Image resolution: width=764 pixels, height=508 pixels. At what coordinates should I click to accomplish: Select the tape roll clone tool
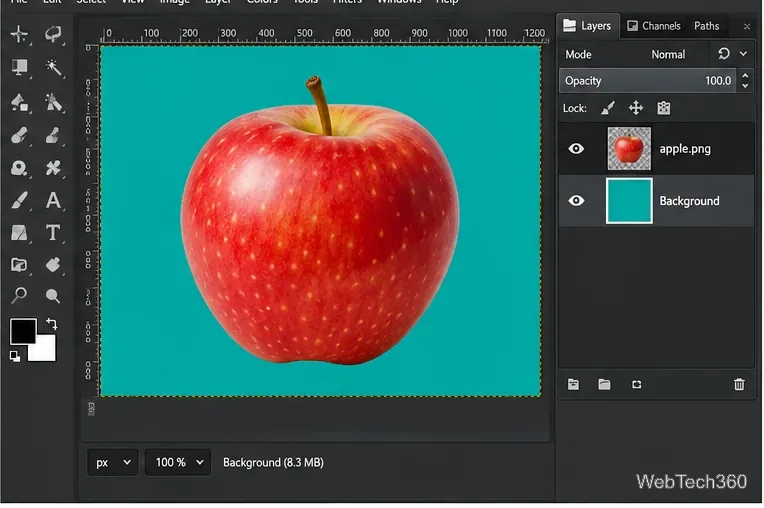click(19, 168)
